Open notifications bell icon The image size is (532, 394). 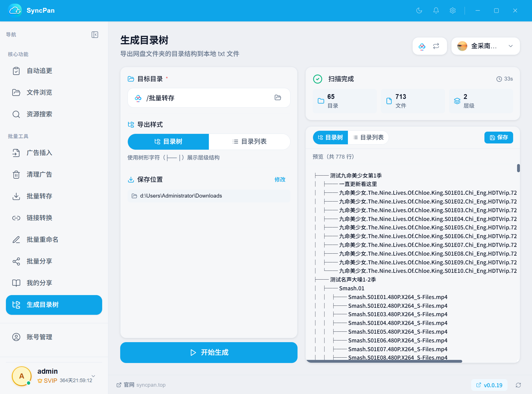pyautogui.click(x=436, y=10)
